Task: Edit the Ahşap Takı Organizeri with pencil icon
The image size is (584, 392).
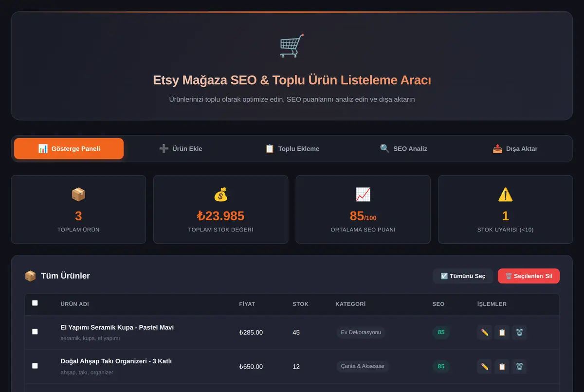Action: (484, 366)
